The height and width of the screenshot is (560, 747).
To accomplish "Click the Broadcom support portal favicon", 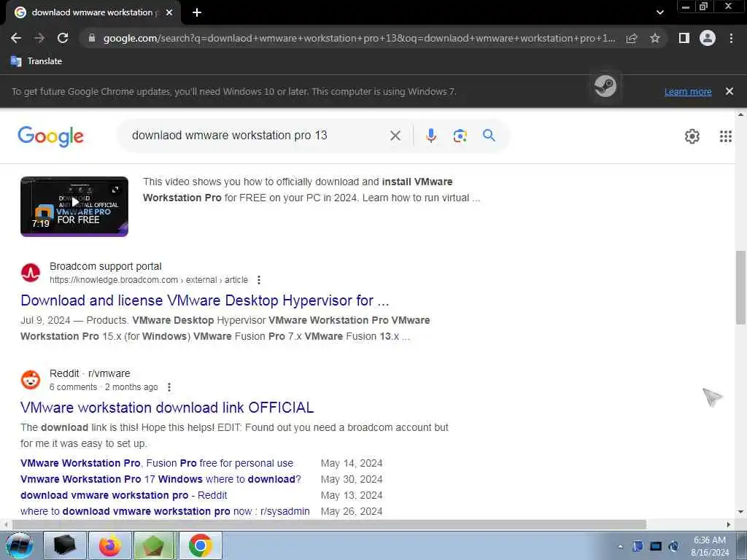I will (x=31, y=273).
